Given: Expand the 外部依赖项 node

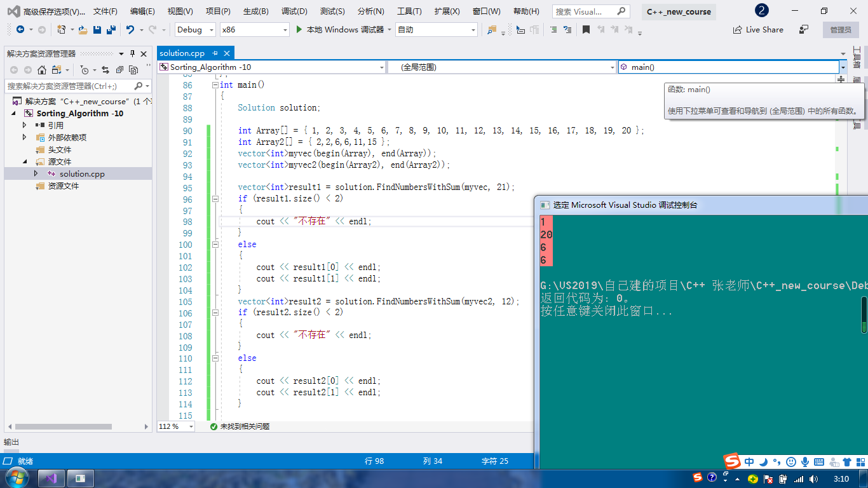Looking at the screenshot, I should tap(25, 137).
